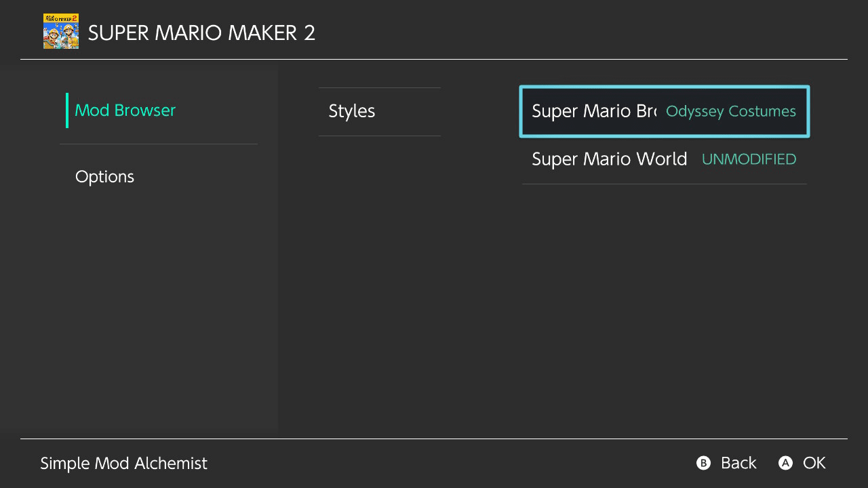This screenshot has width=868, height=488.
Task: Click the Back label
Action: [738, 463]
